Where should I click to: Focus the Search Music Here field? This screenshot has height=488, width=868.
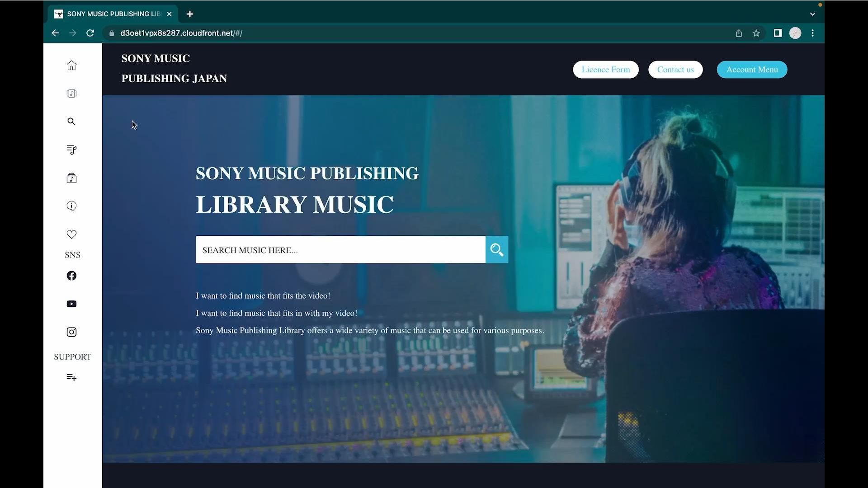coord(340,250)
